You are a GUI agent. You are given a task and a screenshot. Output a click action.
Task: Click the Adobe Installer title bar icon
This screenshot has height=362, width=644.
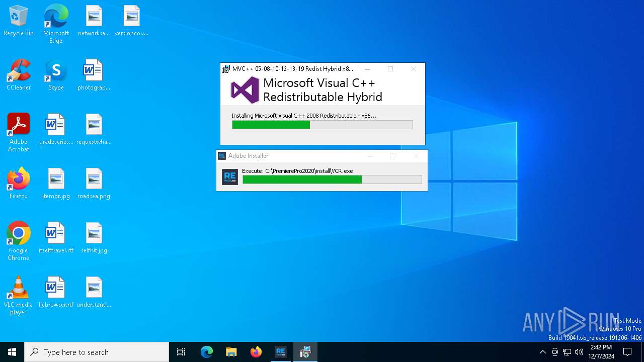[222, 156]
